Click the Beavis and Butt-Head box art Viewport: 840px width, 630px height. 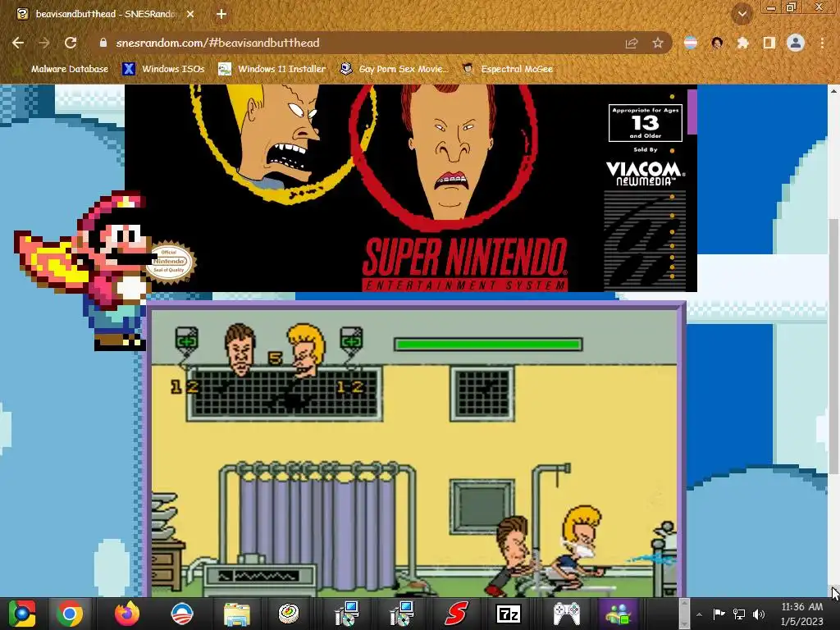[411, 188]
